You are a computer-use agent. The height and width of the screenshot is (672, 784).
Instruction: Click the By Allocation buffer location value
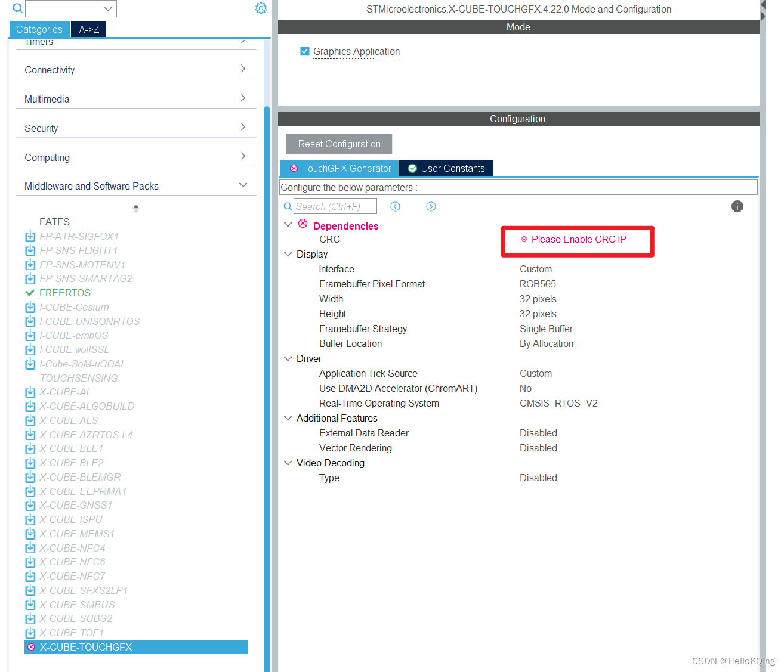pos(547,343)
